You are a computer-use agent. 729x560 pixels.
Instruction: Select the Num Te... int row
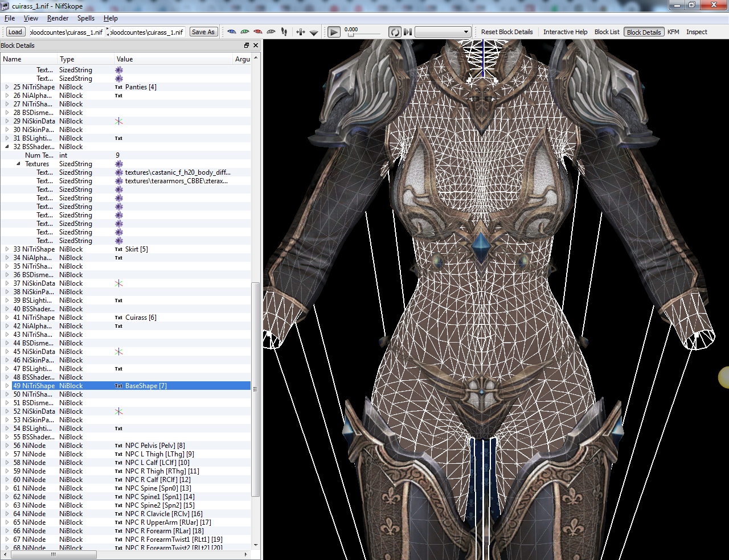125,155
